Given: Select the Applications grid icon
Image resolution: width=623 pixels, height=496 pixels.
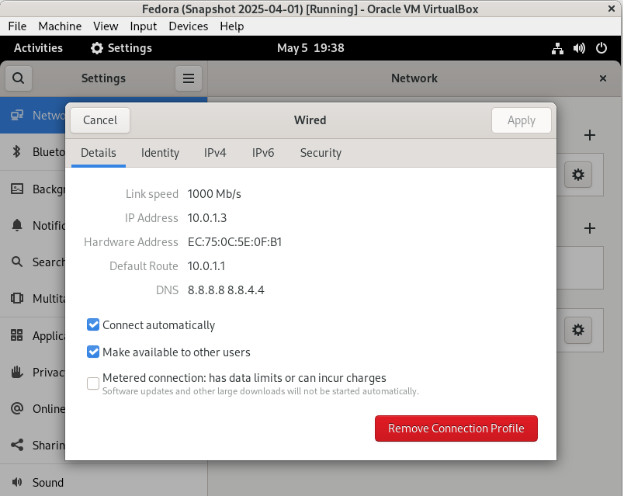Looking at the screenshot, I should (17, 335).
